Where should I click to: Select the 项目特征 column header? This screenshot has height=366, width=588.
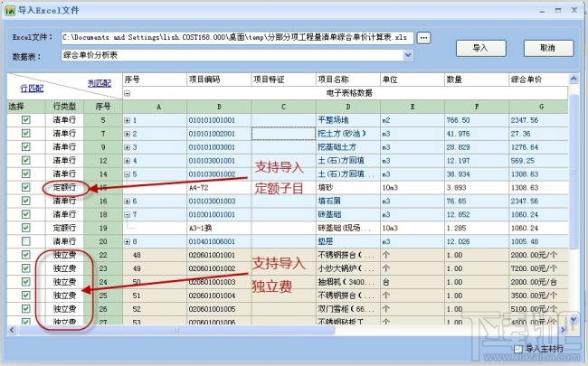coord(283,80)
